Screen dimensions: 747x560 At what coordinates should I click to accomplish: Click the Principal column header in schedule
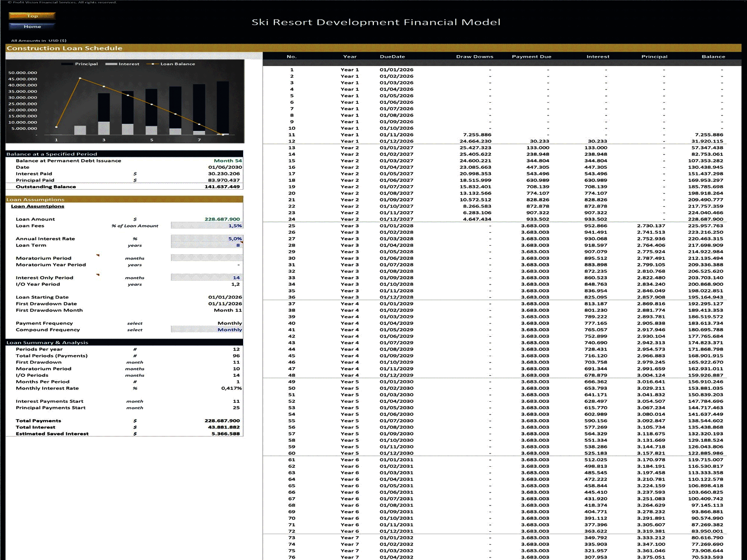tap(654, 57)
